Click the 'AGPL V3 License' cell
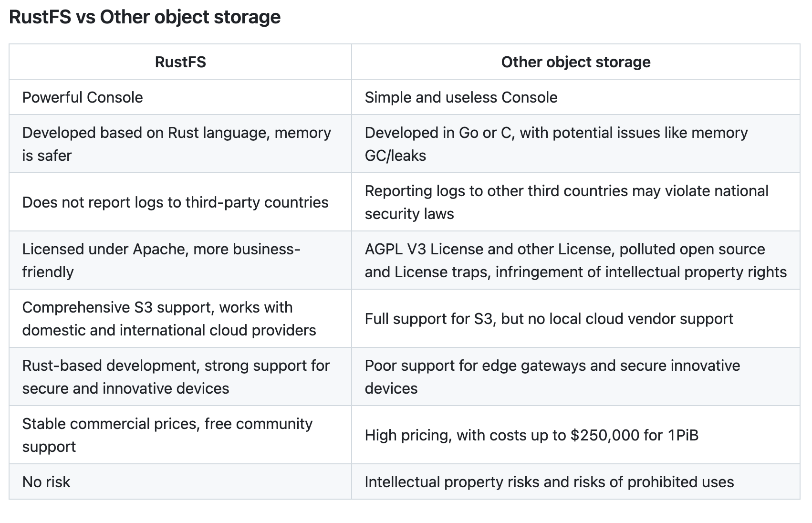 pyautogui.click(x=576, y=261)
